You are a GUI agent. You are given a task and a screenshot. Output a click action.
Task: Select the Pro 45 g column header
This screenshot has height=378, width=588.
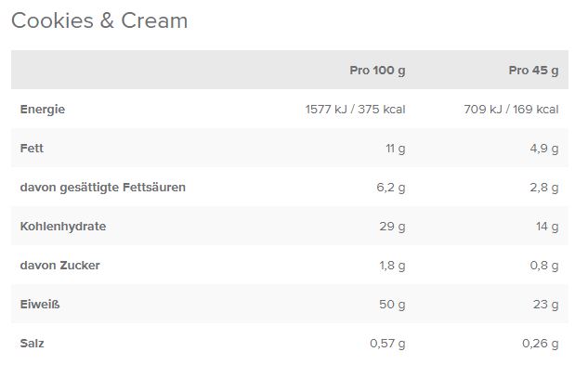tap(533, 71)
